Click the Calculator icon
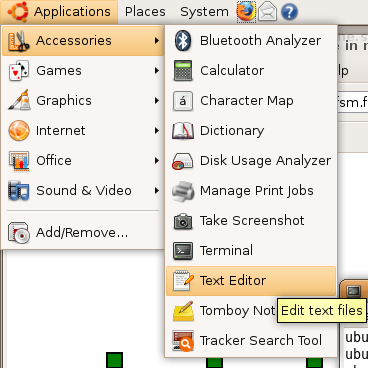This screenshot has width=368, height=368. point(183,71)
